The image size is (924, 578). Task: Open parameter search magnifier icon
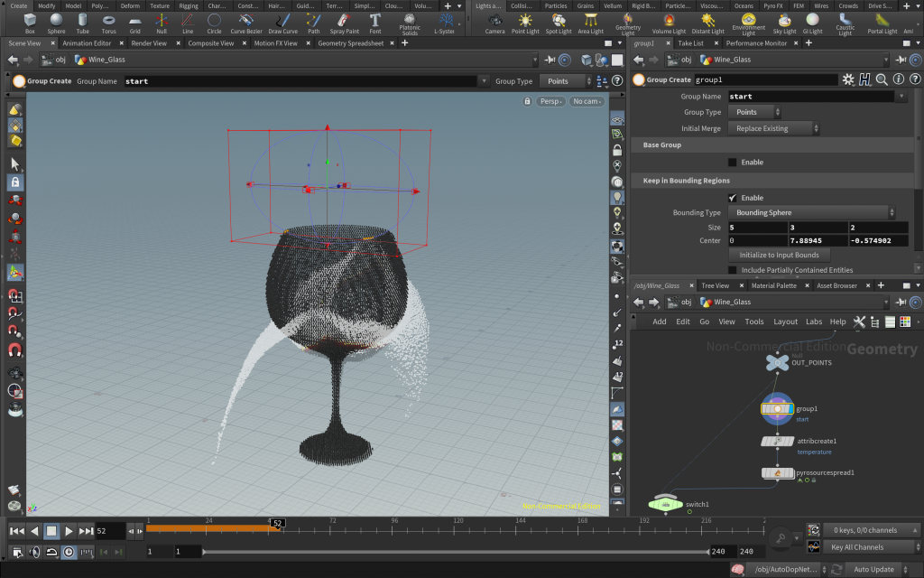point(882,79)
